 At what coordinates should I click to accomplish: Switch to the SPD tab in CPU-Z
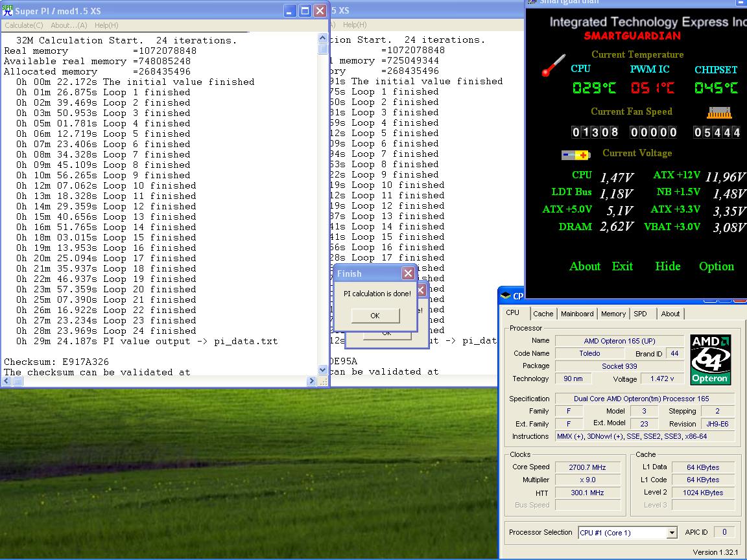coord(640,314)
